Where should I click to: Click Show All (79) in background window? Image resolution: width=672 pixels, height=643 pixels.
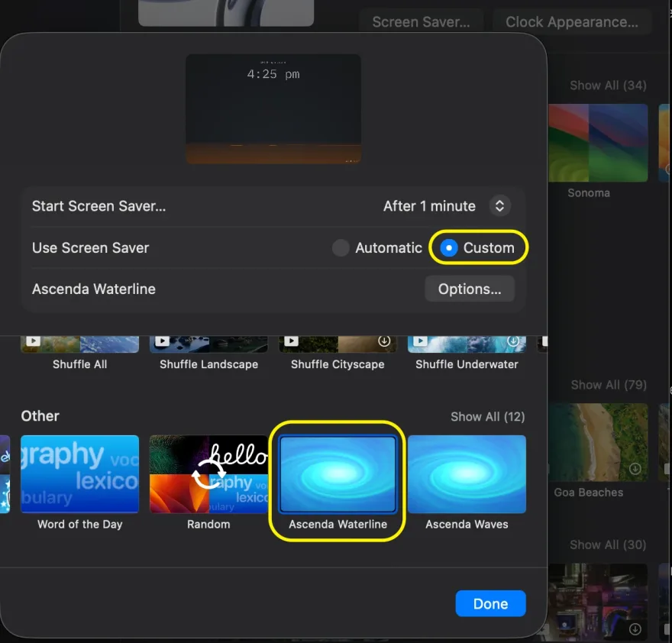609,385
